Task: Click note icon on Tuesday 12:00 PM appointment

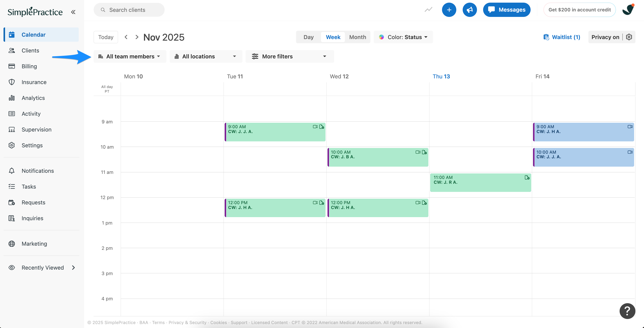Action: point(322,203)
